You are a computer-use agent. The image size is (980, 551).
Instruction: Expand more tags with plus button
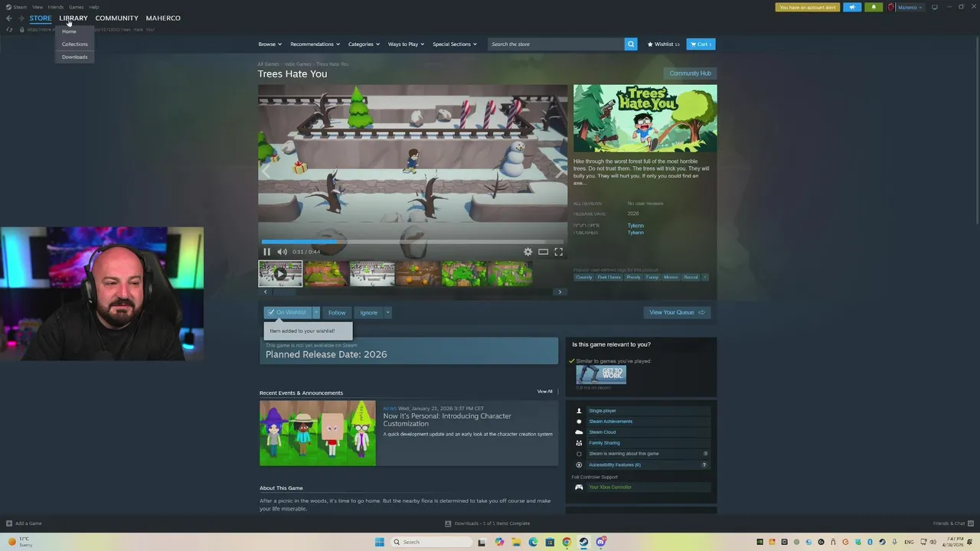click(x=705, y=277)
